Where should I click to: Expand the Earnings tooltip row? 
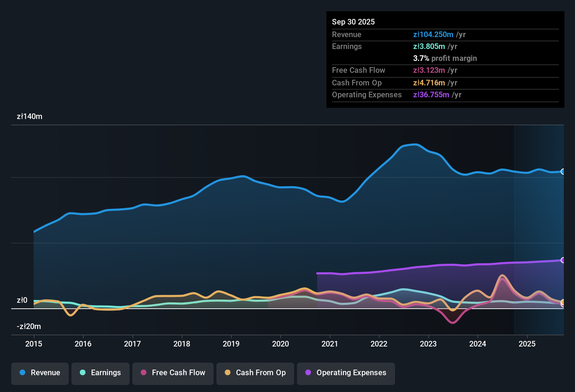coord(347,46)
